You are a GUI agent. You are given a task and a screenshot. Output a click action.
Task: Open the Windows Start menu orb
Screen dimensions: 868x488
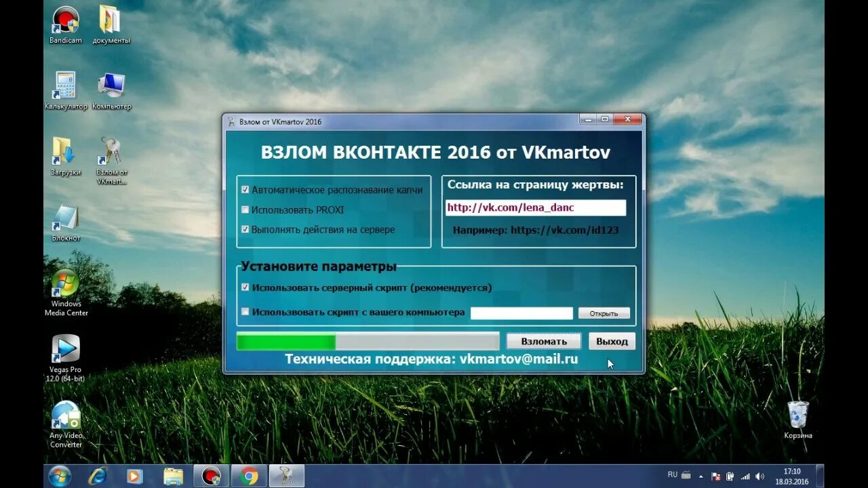click(60, 476)
